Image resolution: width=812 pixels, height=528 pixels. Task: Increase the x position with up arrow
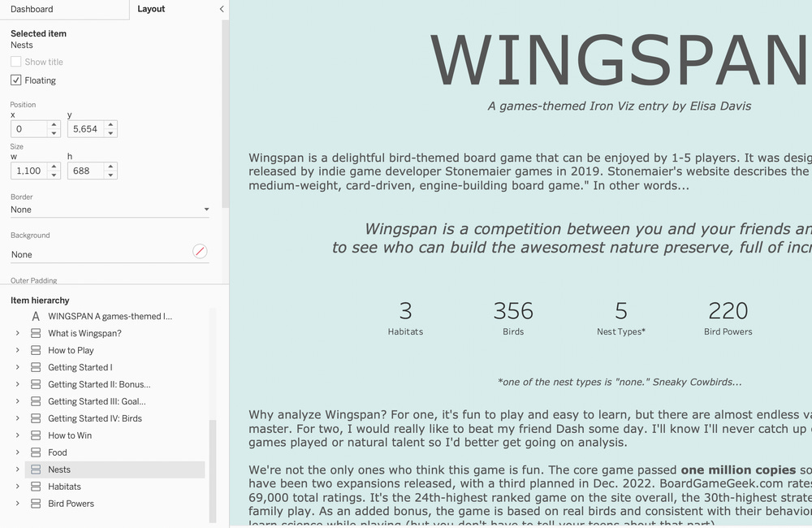(x=54, y=125)
